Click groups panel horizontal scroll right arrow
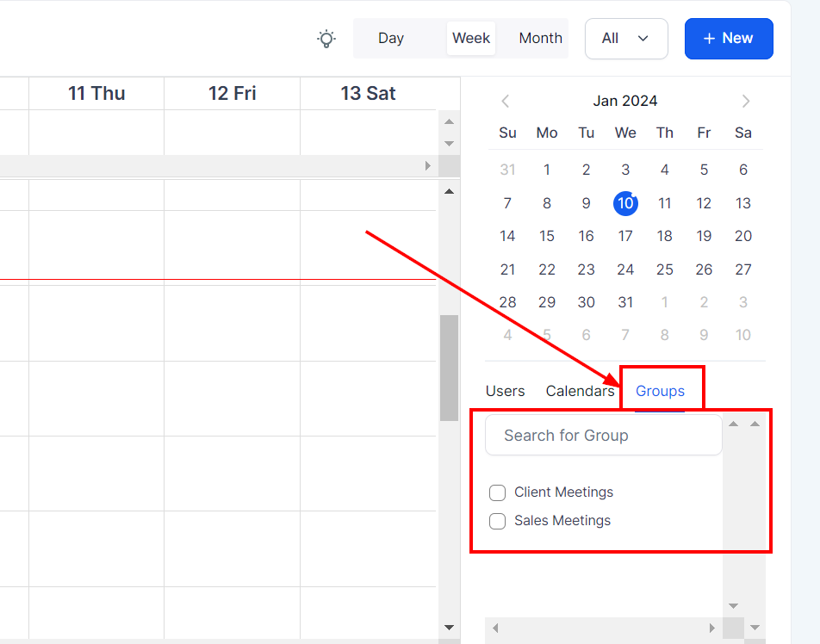The image size is (820, 644). click(711, 628)
